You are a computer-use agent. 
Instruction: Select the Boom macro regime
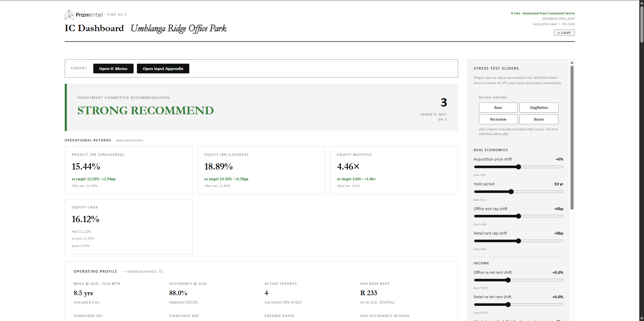pos(539,119)
